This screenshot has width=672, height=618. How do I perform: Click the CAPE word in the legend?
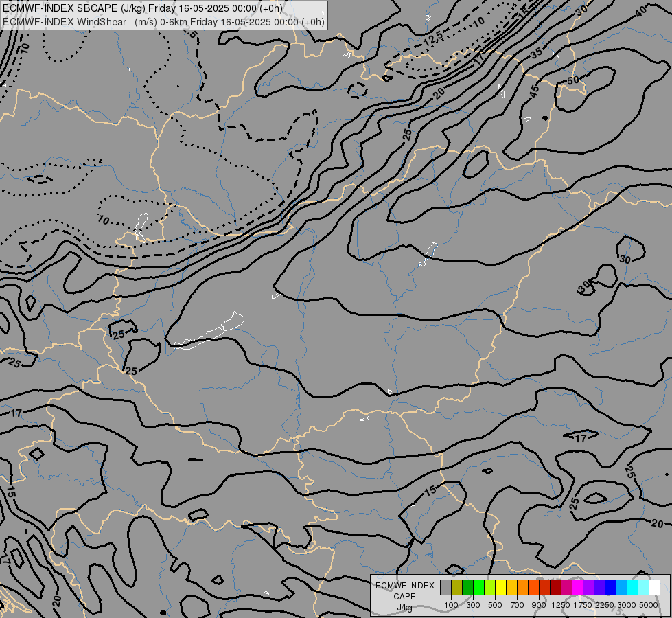pos(404,597)
